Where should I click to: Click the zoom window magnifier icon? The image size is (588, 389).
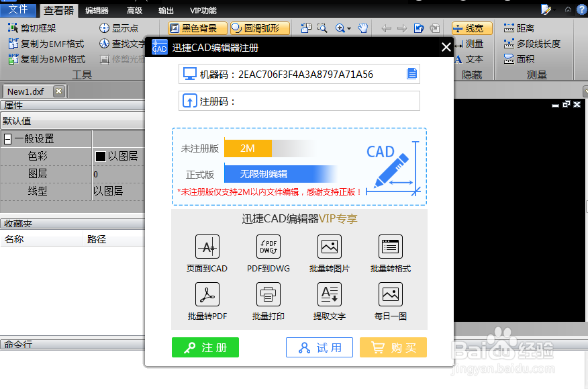click(322, 28)
